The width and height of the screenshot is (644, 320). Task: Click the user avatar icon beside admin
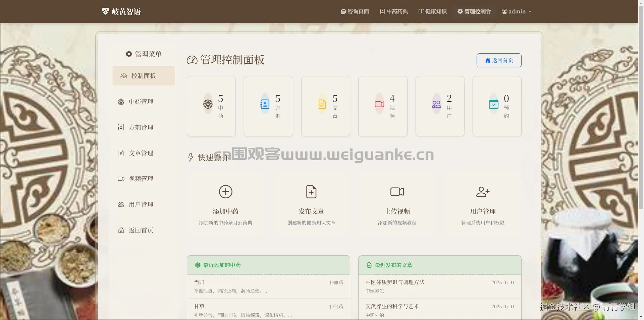click(x=504, y=11)
